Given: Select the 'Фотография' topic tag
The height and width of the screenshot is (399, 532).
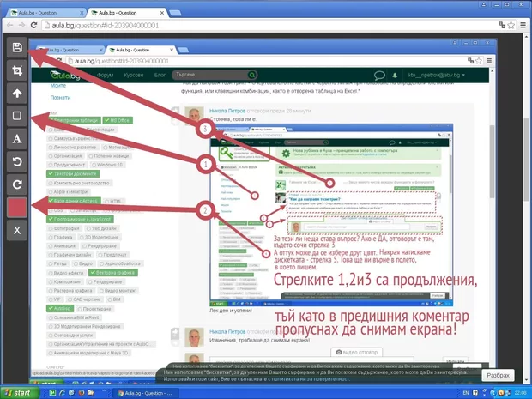Looking at the screenshot, I should click(64, 228).
